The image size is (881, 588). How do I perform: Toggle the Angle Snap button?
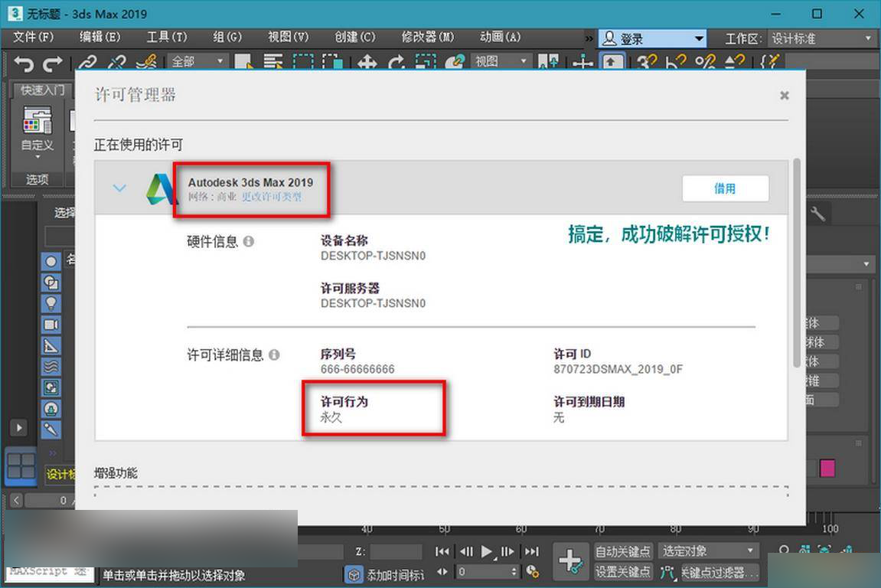(x=676, y=62)
